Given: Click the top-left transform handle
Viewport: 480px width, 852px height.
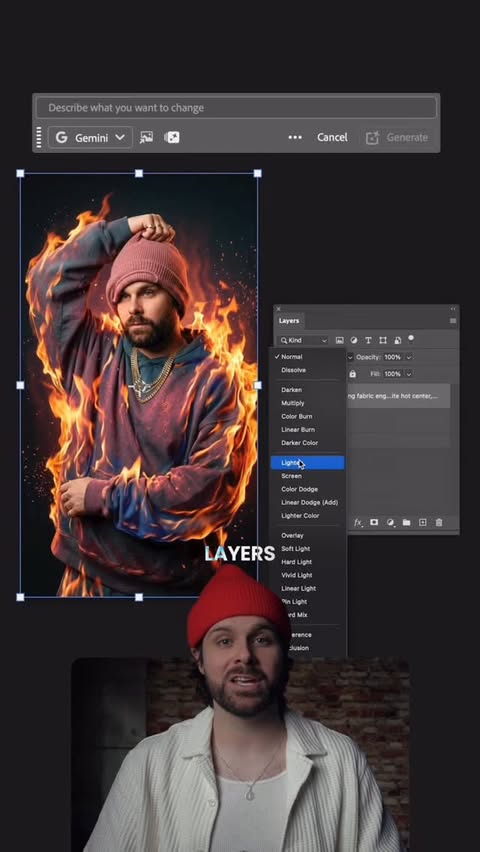Looking at the screenshot, I should [x=20, y=173].
